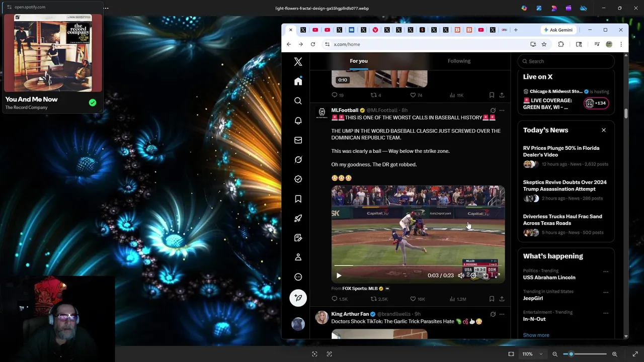Go back in Chrome
The width and height of the screenshot is (644, 362).
point(289,44)
